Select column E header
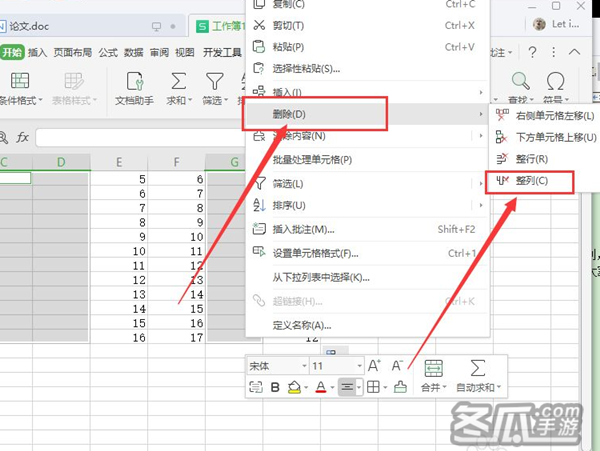This screenshot has height=451, width=600. point(119,162)
